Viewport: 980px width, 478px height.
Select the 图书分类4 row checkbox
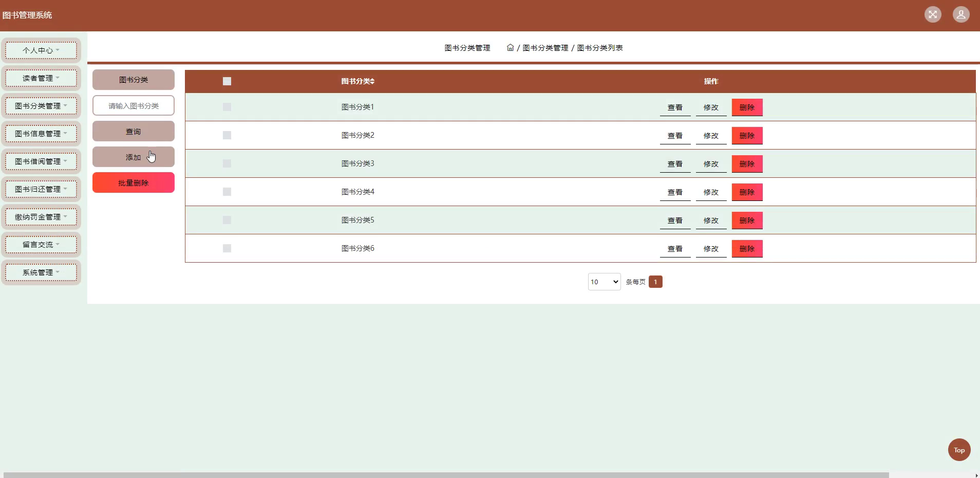[x=227, y=192]
